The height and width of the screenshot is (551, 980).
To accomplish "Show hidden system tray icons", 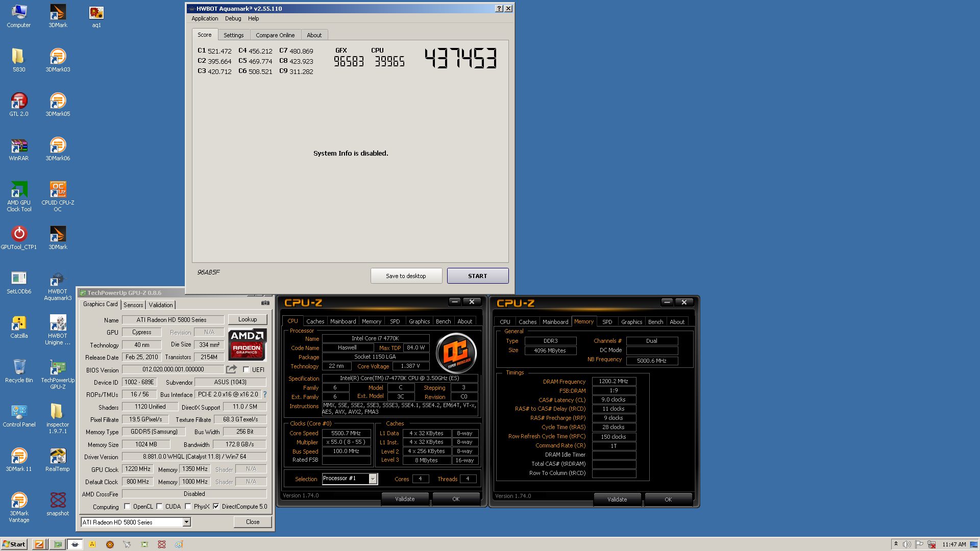I will pos(896,544).
